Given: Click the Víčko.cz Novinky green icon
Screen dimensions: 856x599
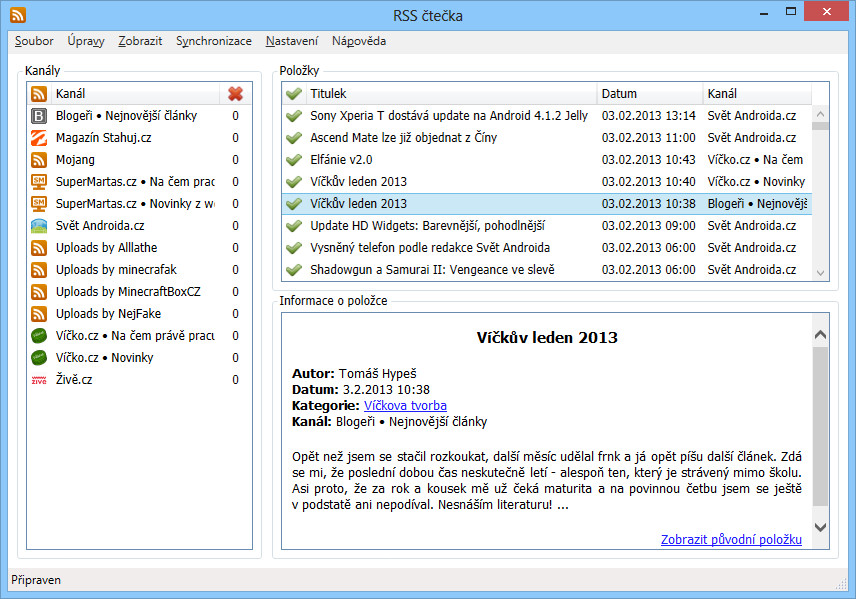Looking at the screenshot, I should click(39, 358).
